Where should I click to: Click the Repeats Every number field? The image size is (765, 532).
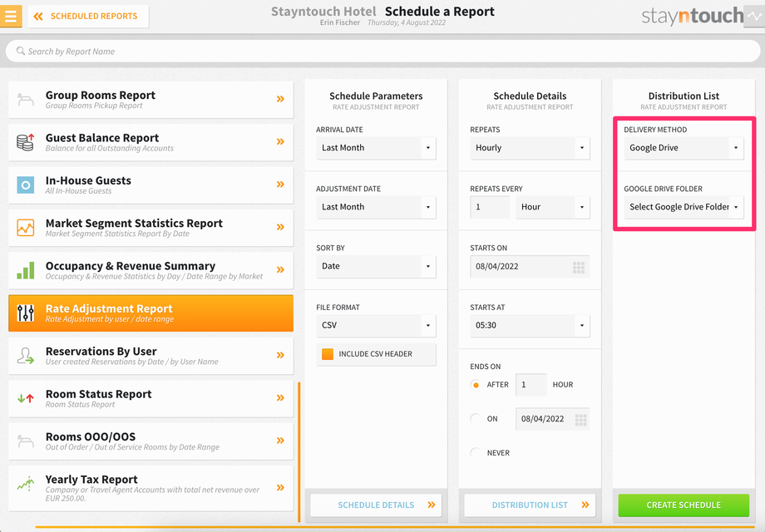click(490, 207)
